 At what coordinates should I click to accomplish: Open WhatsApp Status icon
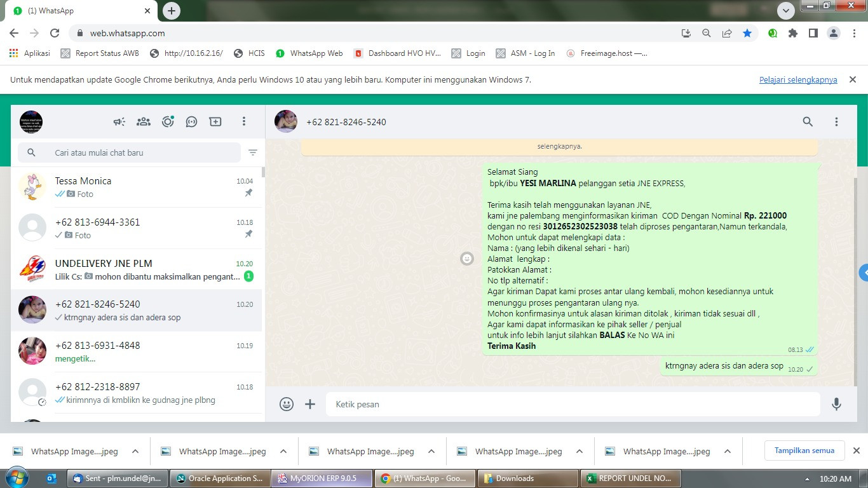coord(168,121)
